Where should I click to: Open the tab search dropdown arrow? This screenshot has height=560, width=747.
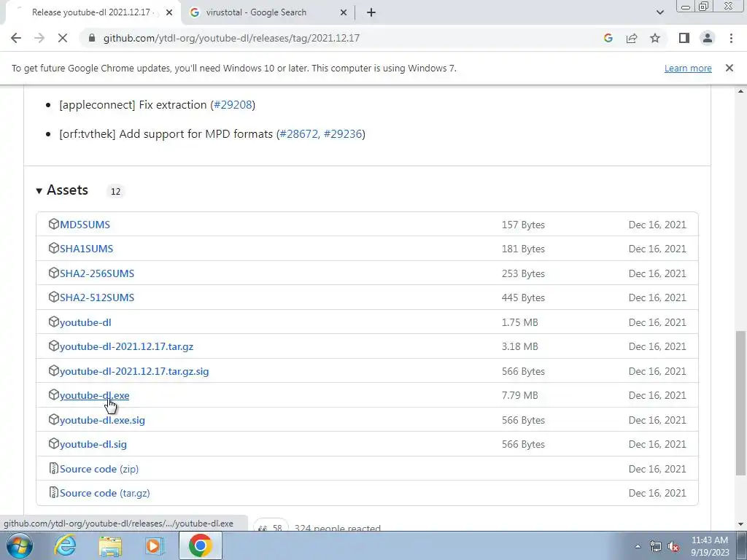(659, 12)
